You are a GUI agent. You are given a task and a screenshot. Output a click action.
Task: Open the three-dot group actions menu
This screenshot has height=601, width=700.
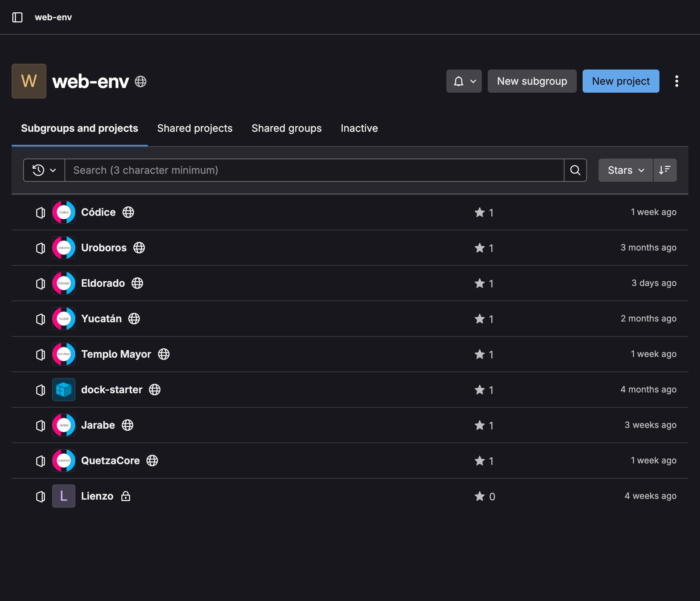coord(676,81)
